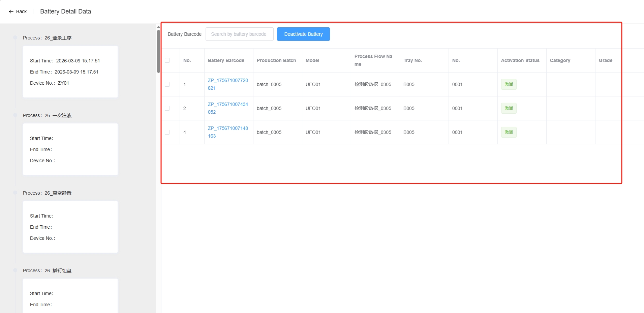Click timeline dot beside Process 26_插钉组盘

pyautogui.click(x=15, y=270)
